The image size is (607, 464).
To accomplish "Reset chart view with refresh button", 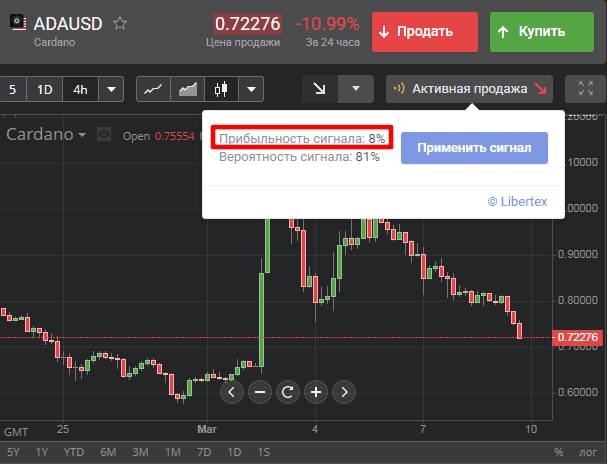I will [288, 392].
